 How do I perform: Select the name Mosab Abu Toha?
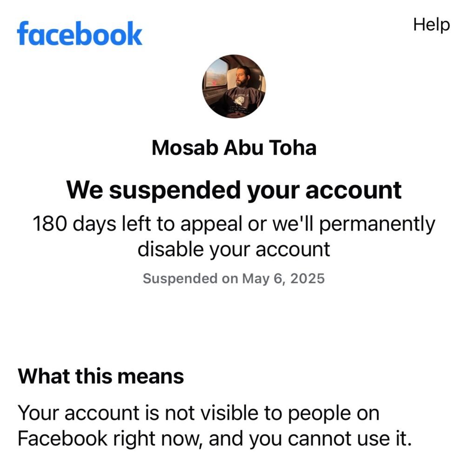[234, 148]
